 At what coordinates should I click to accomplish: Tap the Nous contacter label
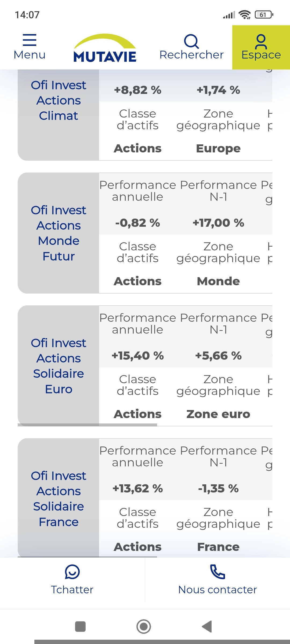(x=217, y=590)
